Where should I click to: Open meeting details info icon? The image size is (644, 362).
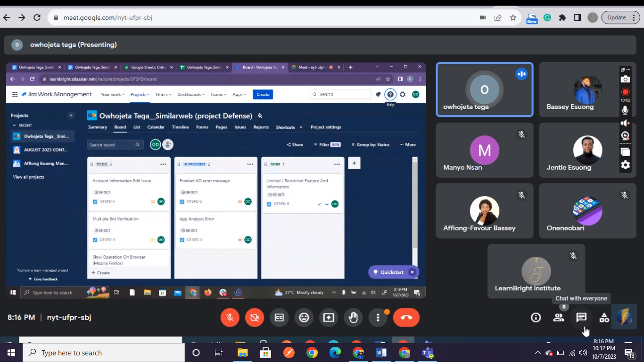pos(536,318)
